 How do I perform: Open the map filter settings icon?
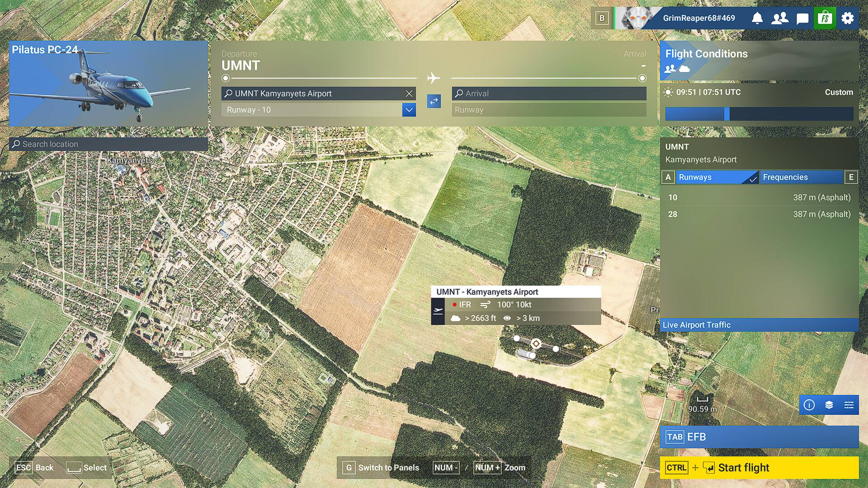pos(849,405)
